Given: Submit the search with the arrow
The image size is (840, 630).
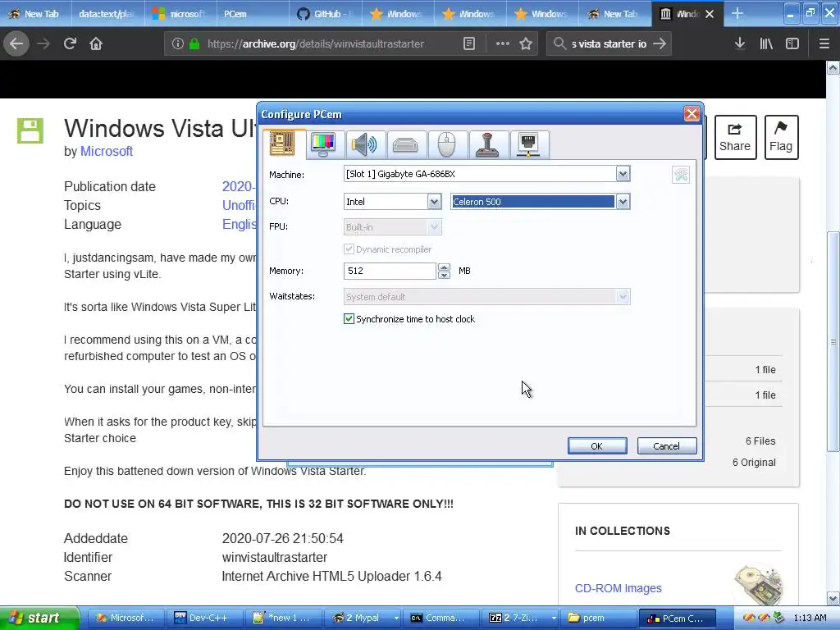Looking at the screenshot, I should pos(660,44).
